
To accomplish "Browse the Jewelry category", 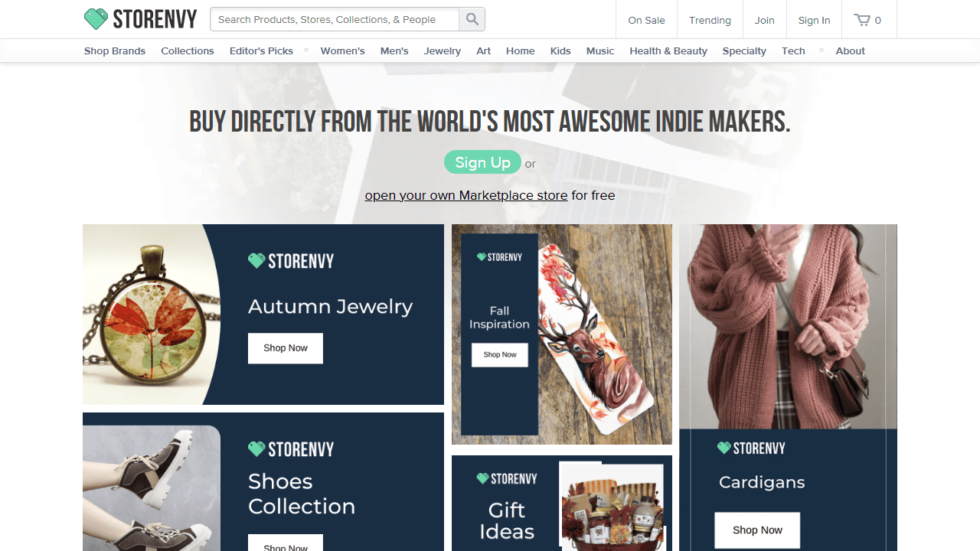I will tap(442, 51).
